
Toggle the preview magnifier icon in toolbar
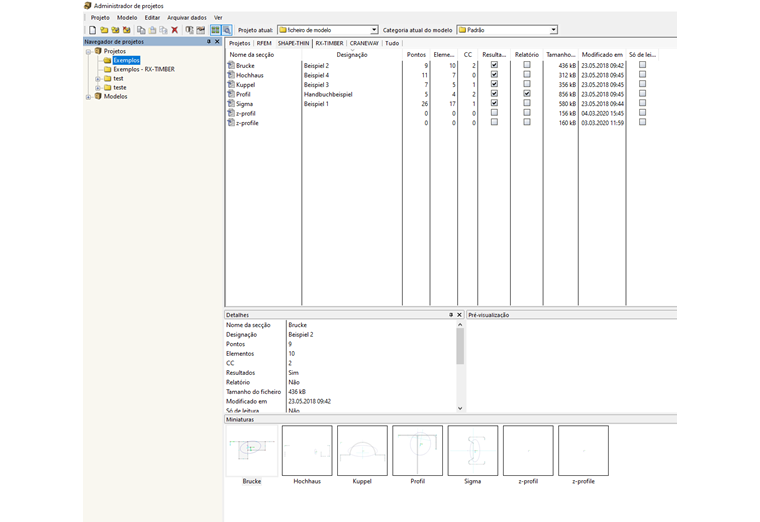[x=227, y=30]
